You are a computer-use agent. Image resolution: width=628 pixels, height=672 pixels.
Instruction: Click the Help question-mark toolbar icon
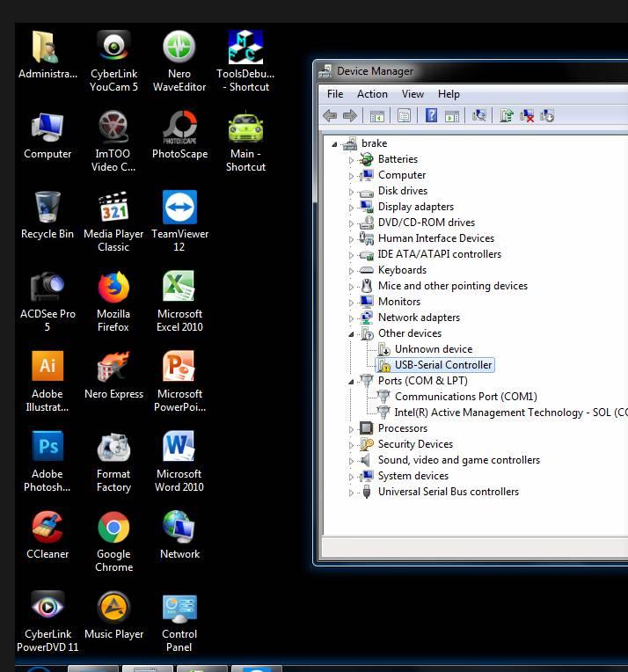tap(431, 115)
